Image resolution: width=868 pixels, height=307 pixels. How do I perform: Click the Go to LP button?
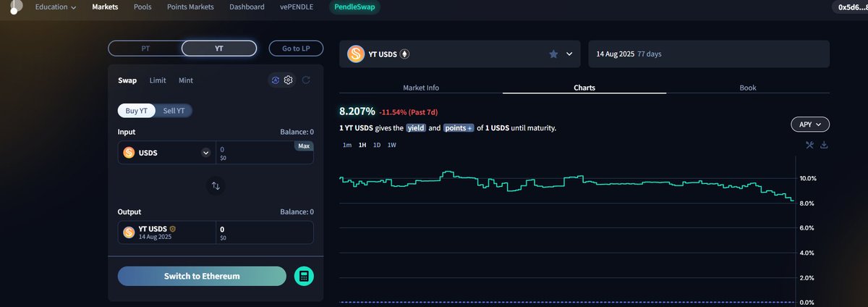pyautogui.click(x=296, y=49)
